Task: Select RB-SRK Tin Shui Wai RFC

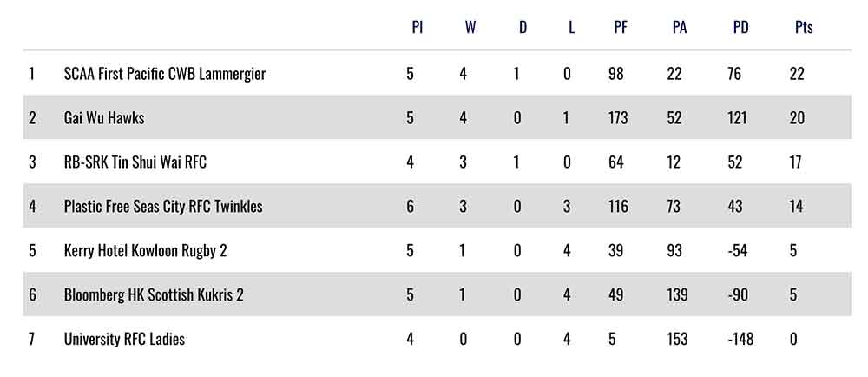Action: (135, 162)
